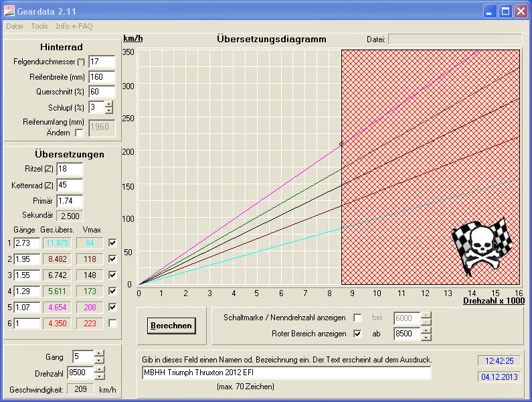Open the Info + FAQ menu
Screen dimensions: 532x402
coord(74,26)
